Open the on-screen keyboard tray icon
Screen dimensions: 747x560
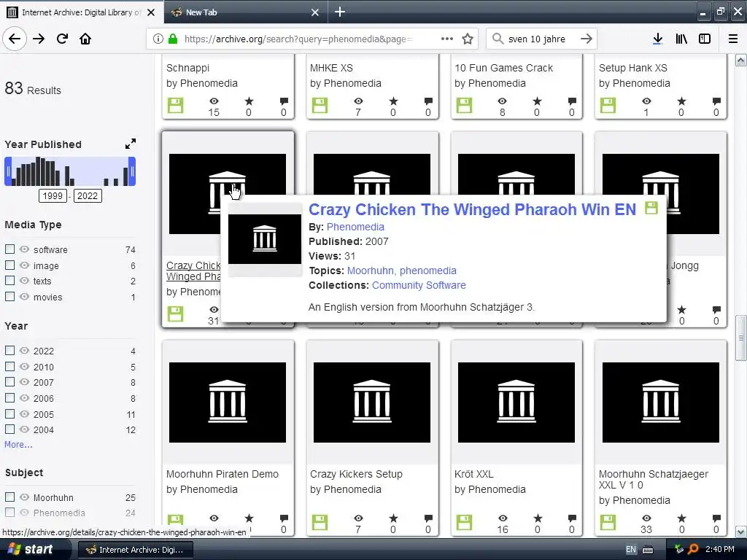pyautogui.click(x=648, y=550)
